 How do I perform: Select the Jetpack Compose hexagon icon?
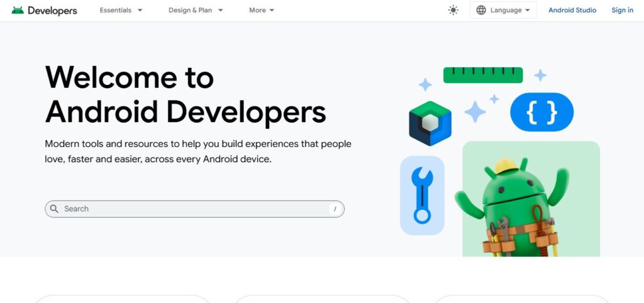click(x=430, y=124)
